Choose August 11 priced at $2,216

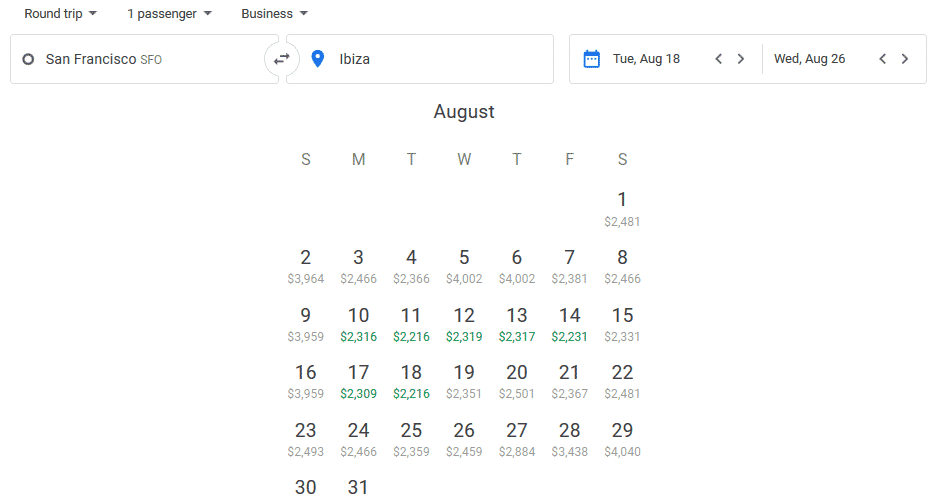(x=411, y=325)
